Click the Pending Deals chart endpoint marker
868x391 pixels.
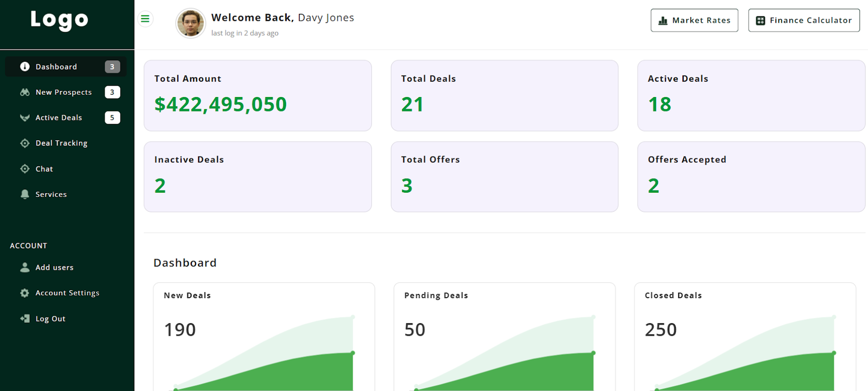click(593, 353)
